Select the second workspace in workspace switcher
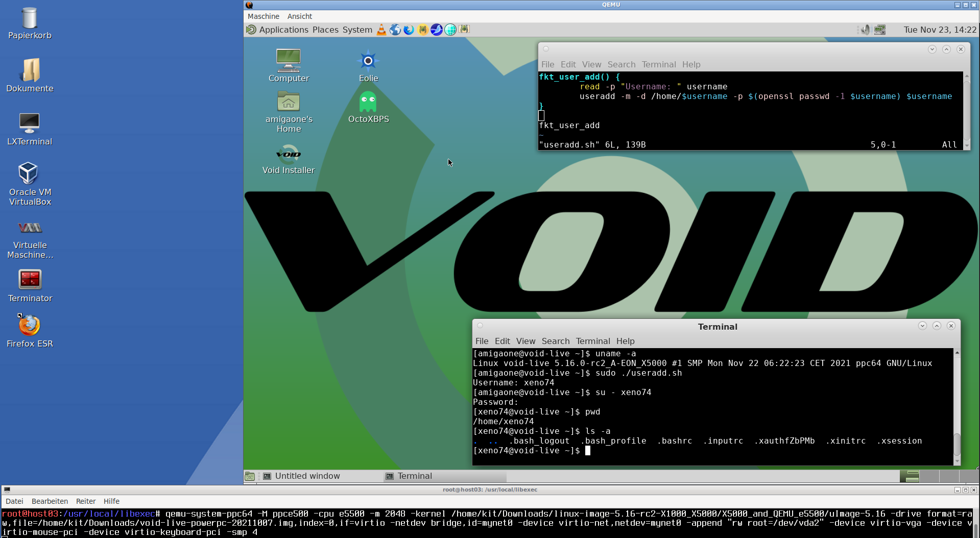This screenshot has width=980, height=538. [929, 476]
